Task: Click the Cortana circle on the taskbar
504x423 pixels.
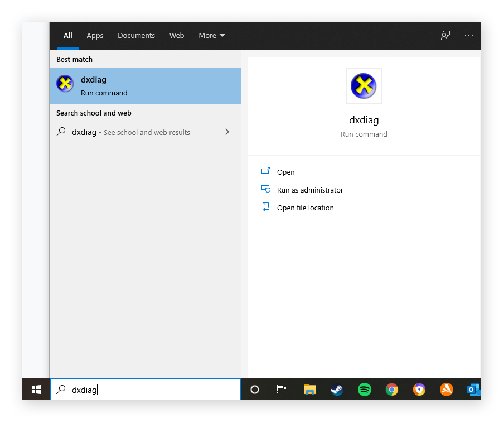Action: (x=254, y=390)
